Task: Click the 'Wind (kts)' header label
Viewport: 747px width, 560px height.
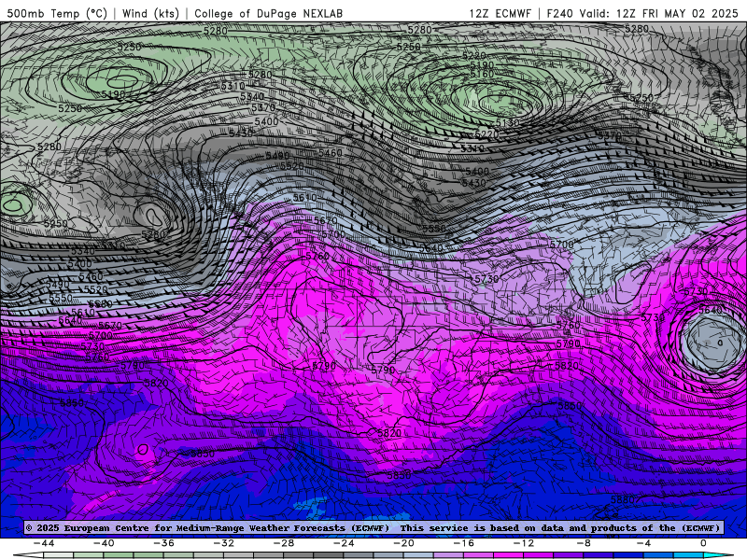Action: (150, 14)
